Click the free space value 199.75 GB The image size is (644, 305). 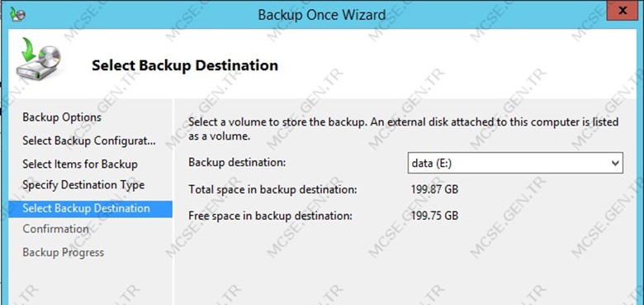tap(434, 216)
